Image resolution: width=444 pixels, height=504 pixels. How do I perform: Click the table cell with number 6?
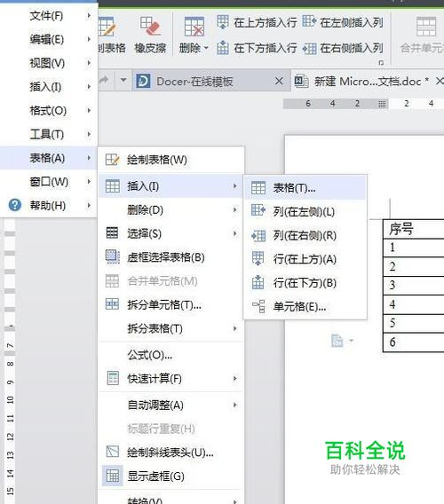(414, 342)
